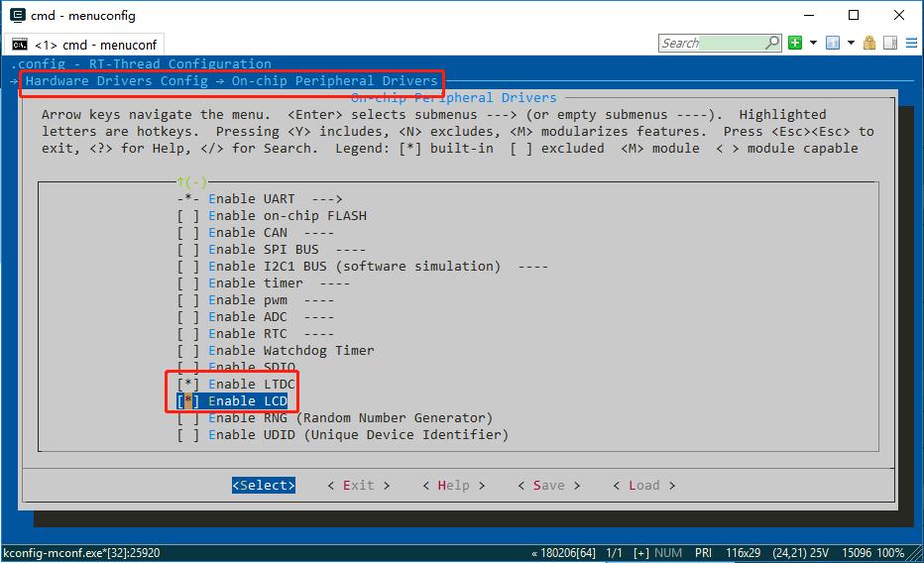Screen dimensions: 924x563
Task: Click 'Hardware Drivers Config' breadcrumb text
Action: pyautogui.click(x=116, y=80)
